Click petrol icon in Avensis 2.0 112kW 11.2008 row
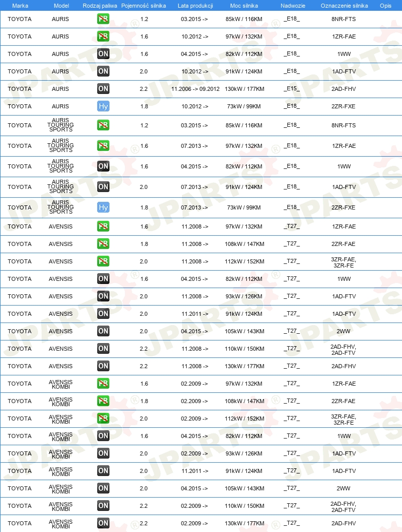The height and width of the screenshot is (532, 402). tap(103, 261)
